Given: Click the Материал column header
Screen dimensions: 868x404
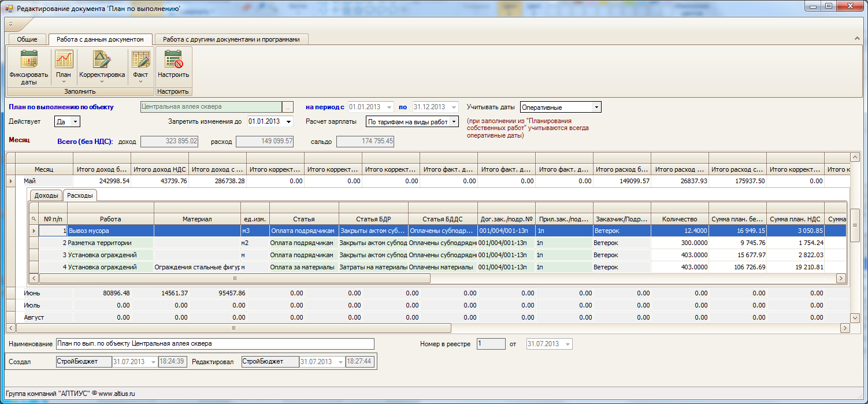Looking at the screenshot, I should pyautogui.click(x=197, y=219).
